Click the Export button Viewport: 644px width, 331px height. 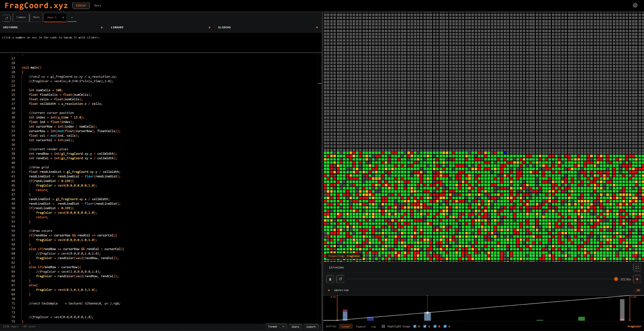[311, 327]
